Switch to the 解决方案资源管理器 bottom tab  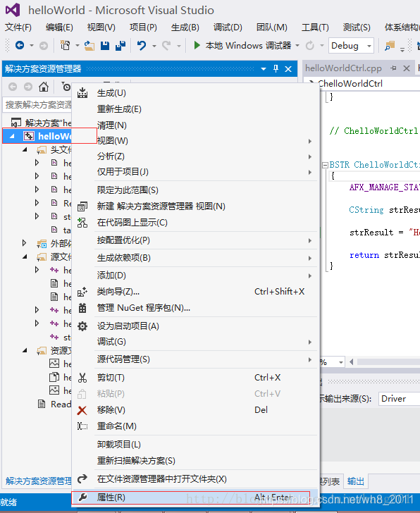(x=38, y=481)
